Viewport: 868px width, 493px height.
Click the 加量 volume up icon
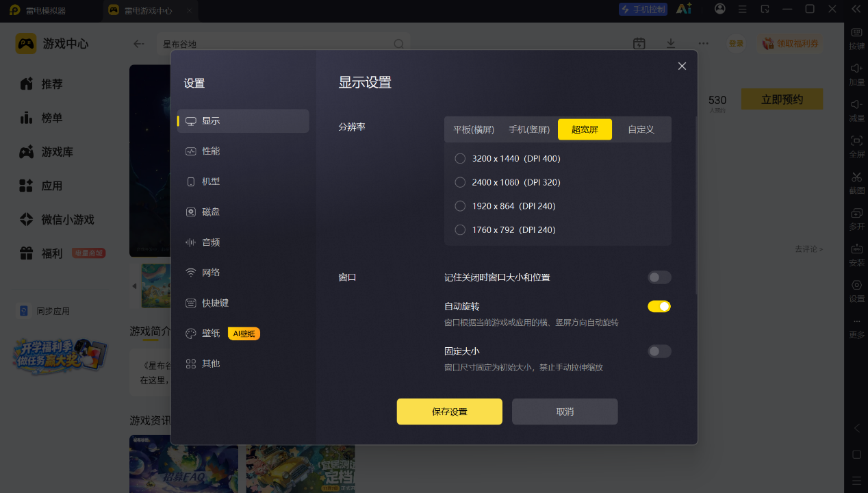coord(856,75)
